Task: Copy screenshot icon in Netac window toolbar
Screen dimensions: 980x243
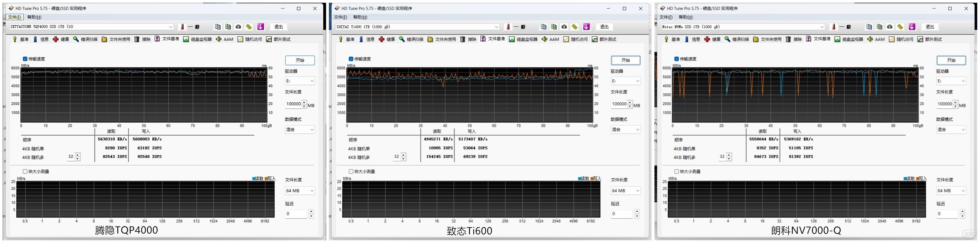Action: coord(879,27)
